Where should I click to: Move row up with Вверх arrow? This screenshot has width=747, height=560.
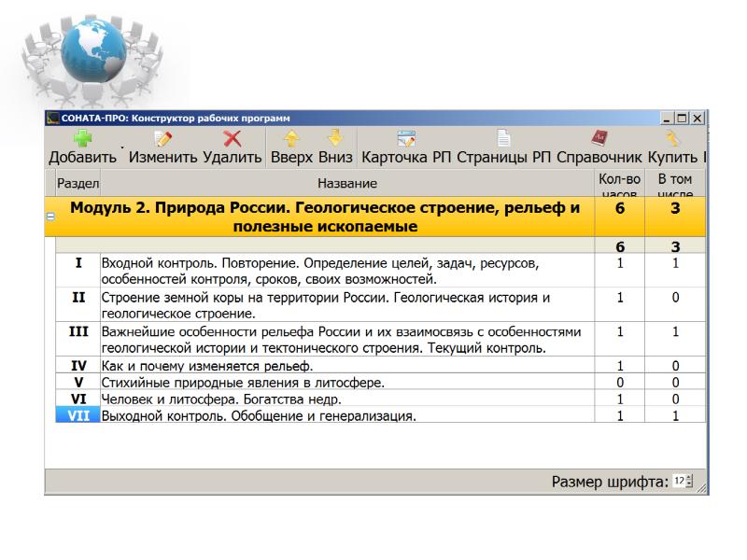click(290, 139)
